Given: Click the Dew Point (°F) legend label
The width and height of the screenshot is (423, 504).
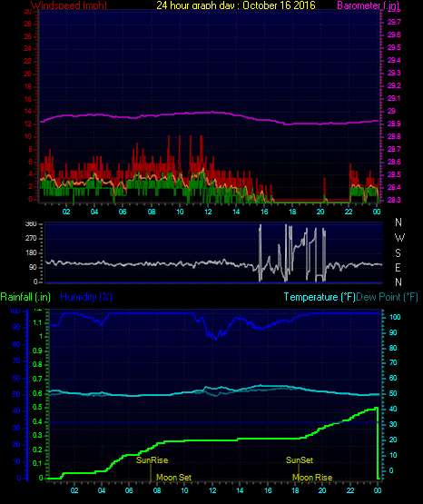Looking at the screenshot, I should pyautogui.click(x=387, y=297).
